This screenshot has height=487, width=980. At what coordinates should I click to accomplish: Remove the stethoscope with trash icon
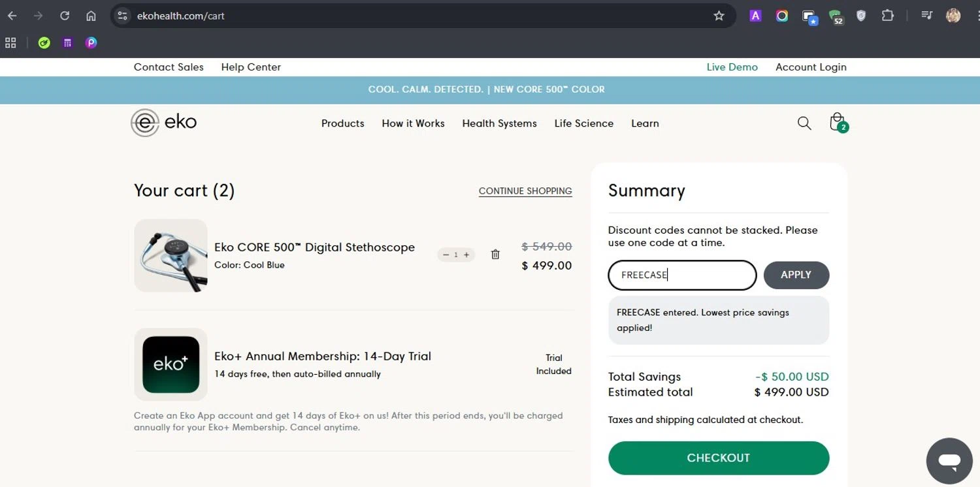click(495, 255)
